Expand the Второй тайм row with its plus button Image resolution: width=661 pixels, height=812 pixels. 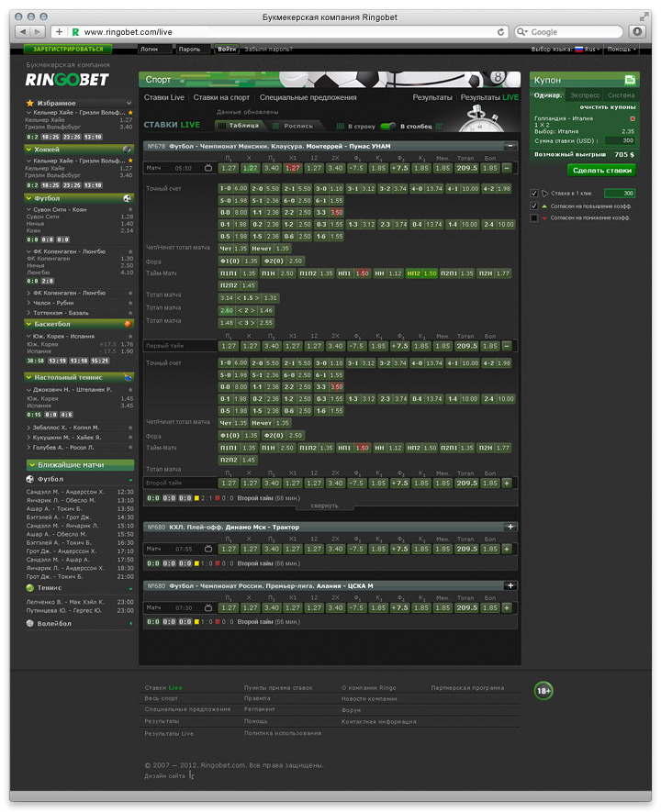pos(507,483)
